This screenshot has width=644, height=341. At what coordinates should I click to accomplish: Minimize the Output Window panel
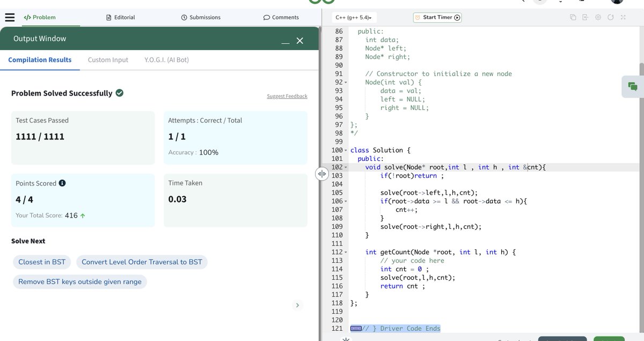tap(286, 41)
